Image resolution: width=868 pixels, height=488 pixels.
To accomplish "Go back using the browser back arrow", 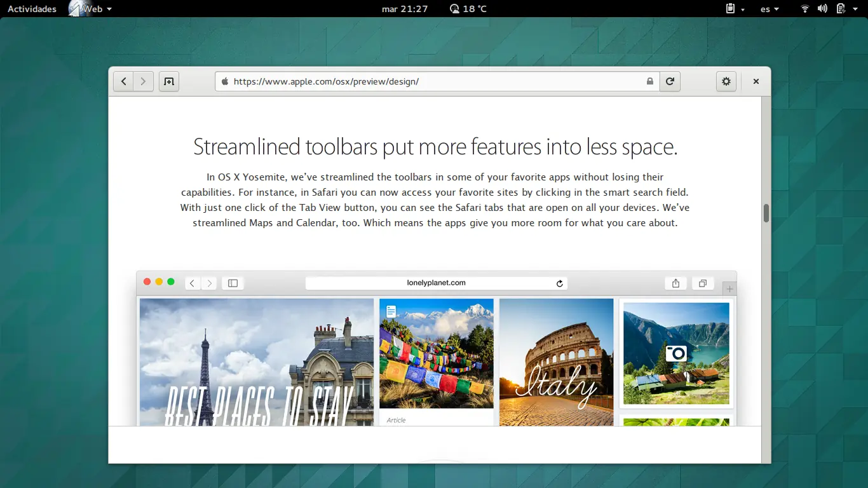I will click(123, 81).
